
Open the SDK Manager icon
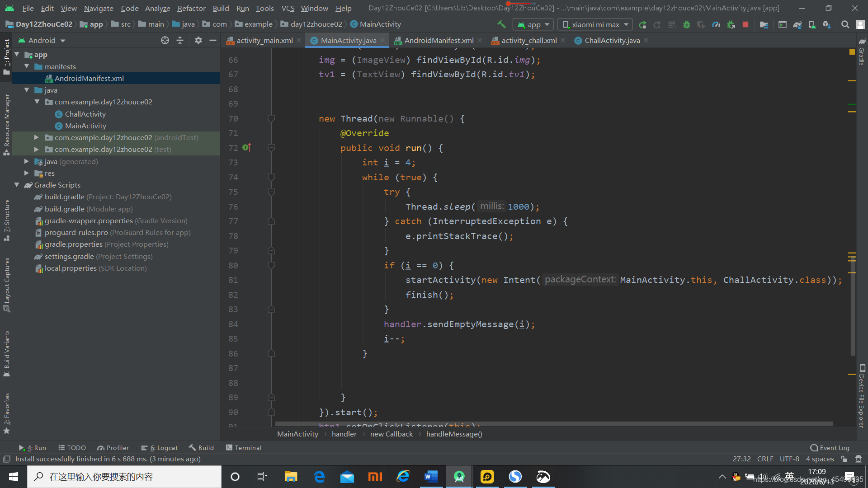tap(827, 24)
